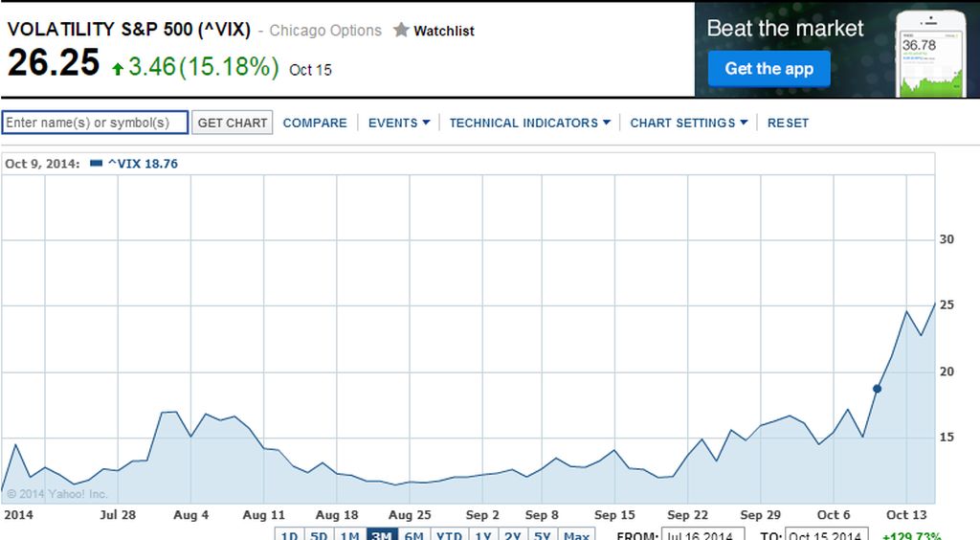
Task: Click the TO date field
Action: (826, 535)
